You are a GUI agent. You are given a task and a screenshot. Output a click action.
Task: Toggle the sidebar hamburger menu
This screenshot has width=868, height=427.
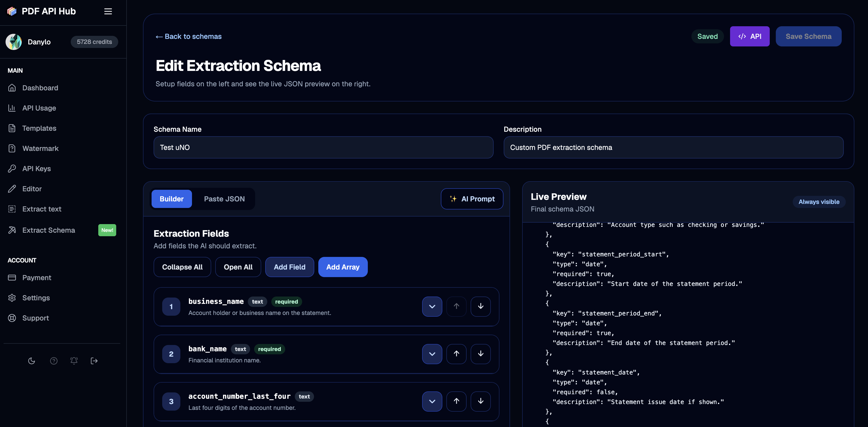click(x=108, y=11)
